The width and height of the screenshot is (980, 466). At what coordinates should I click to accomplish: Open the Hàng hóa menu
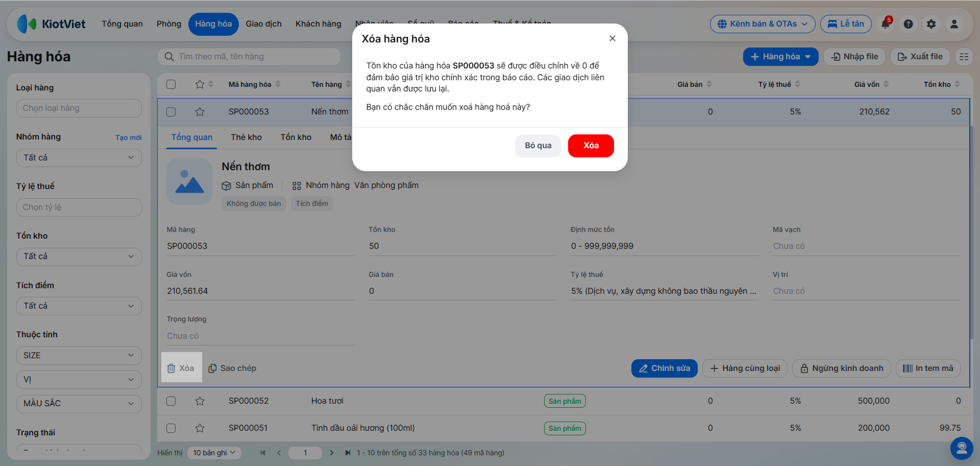(213, 24)
